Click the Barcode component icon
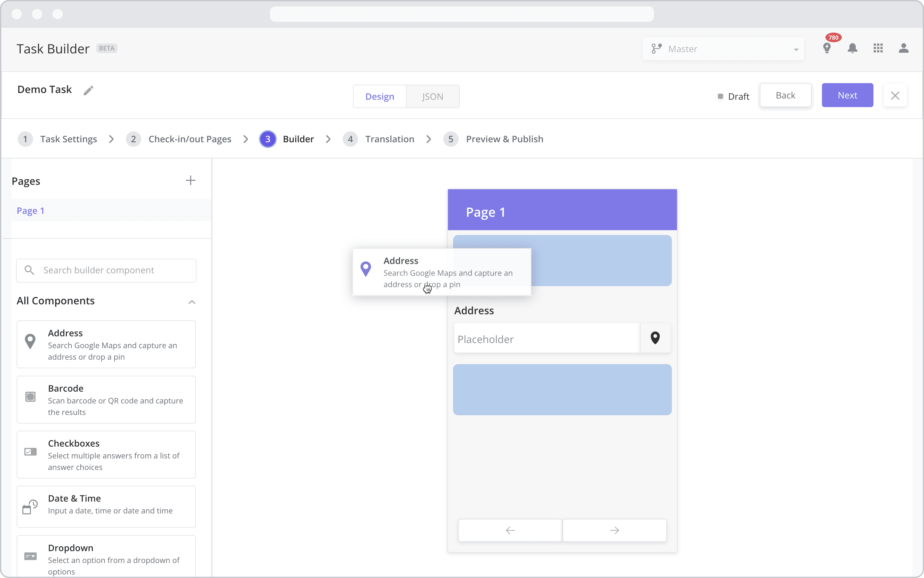 click(30, 397)
